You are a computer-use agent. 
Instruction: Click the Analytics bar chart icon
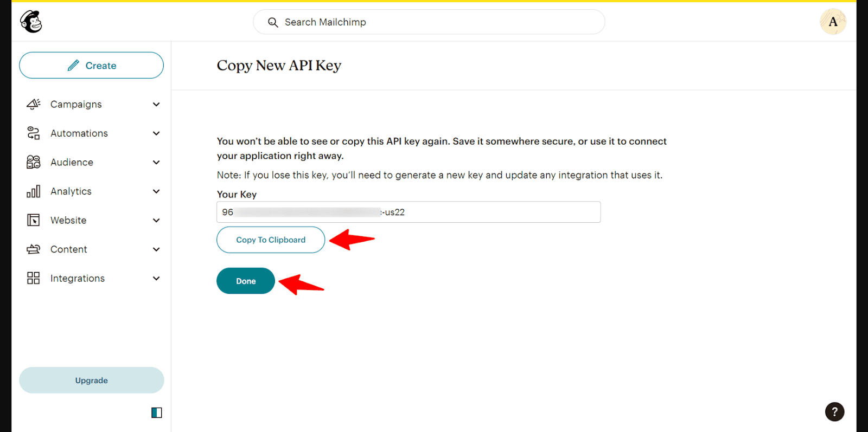34,191
